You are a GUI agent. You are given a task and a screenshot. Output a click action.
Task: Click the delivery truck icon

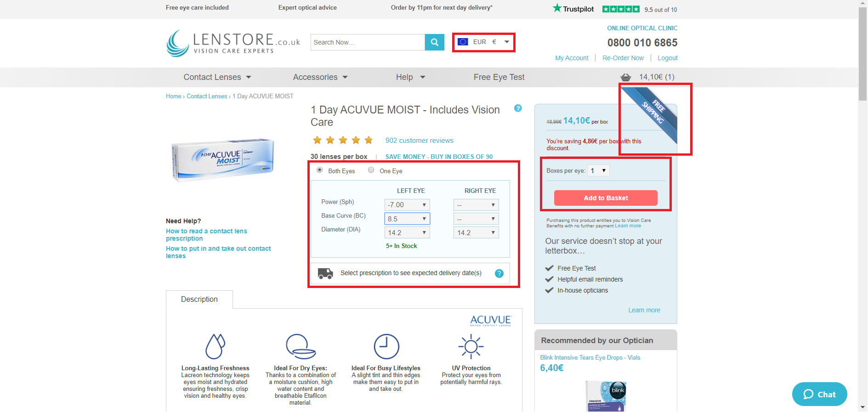(x=325, y=273)
